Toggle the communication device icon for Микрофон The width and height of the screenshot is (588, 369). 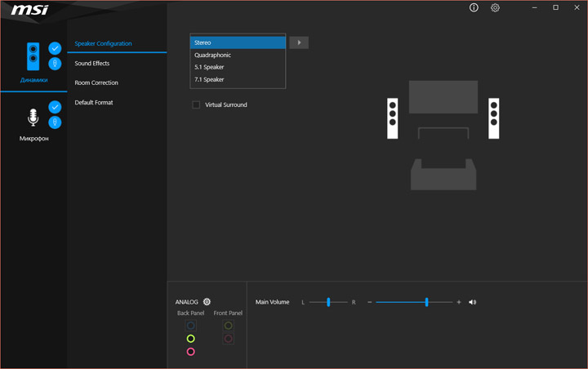point(55,122)
